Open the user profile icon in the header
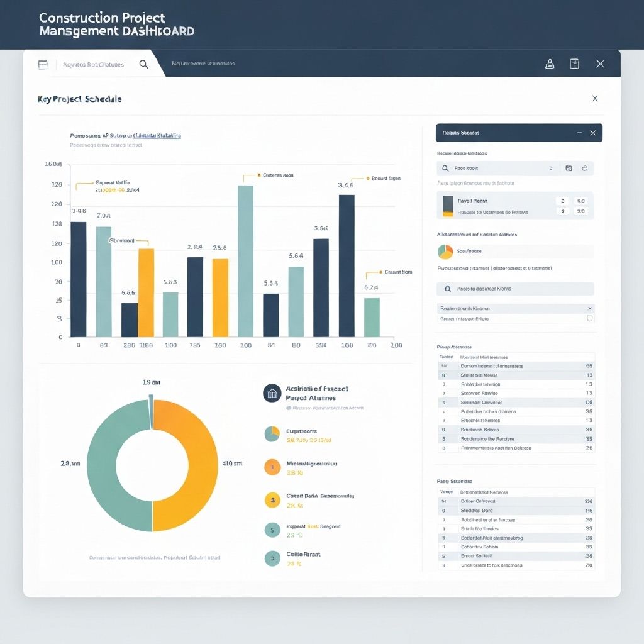Image resolution: width=644 pixels, height=644 pixels. 550,64
